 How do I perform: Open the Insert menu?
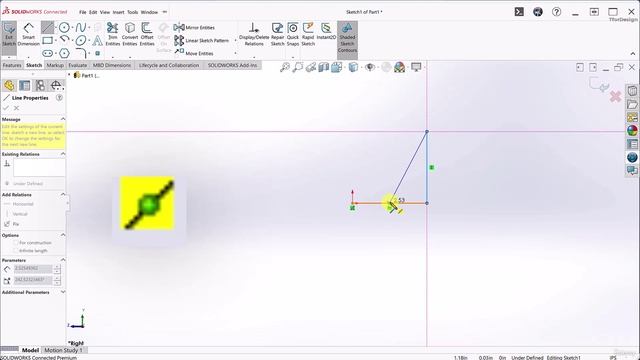coord(118,12)
